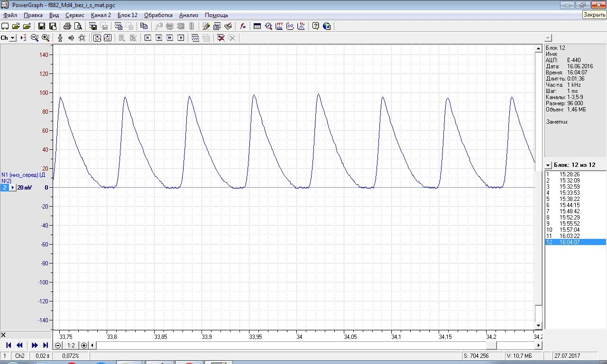Click the block properties icon
607x364 pixels.
[217, 26]
